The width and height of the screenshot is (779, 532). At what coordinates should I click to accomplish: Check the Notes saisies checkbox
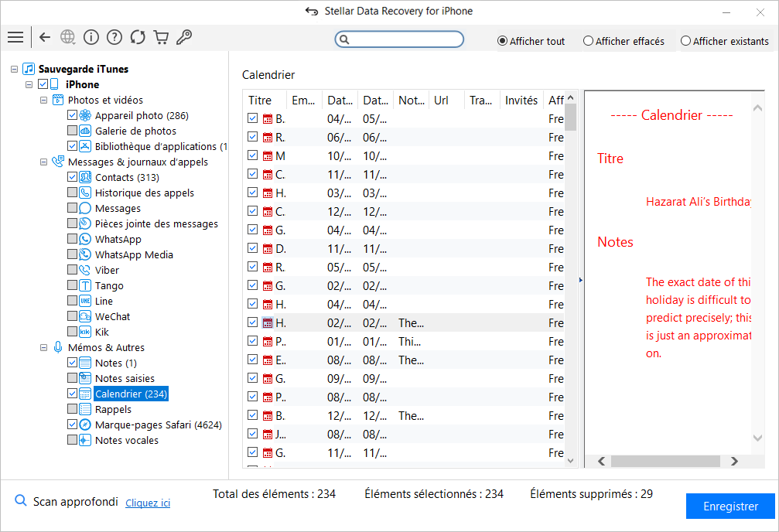click(x=72, y=379)
